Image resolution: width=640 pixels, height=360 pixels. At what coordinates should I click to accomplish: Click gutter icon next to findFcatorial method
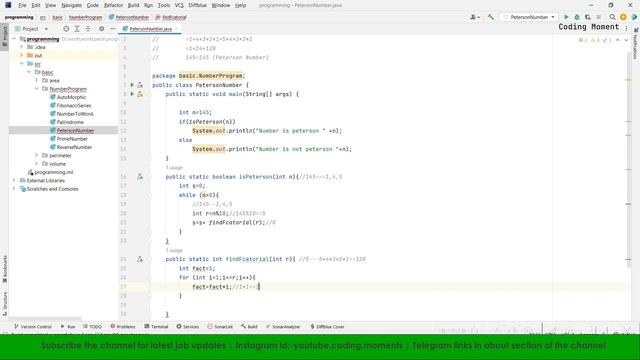pyautogui.click(x=140, y=259)
